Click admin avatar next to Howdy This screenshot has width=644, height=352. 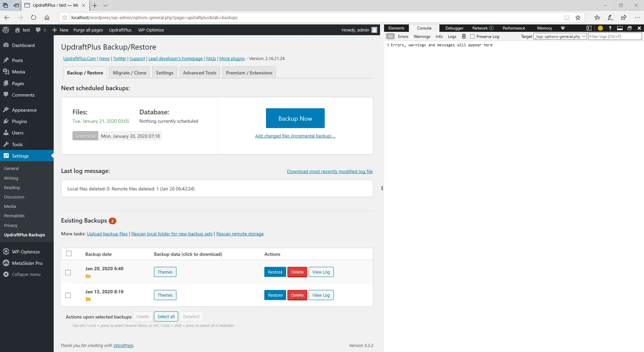374,30
